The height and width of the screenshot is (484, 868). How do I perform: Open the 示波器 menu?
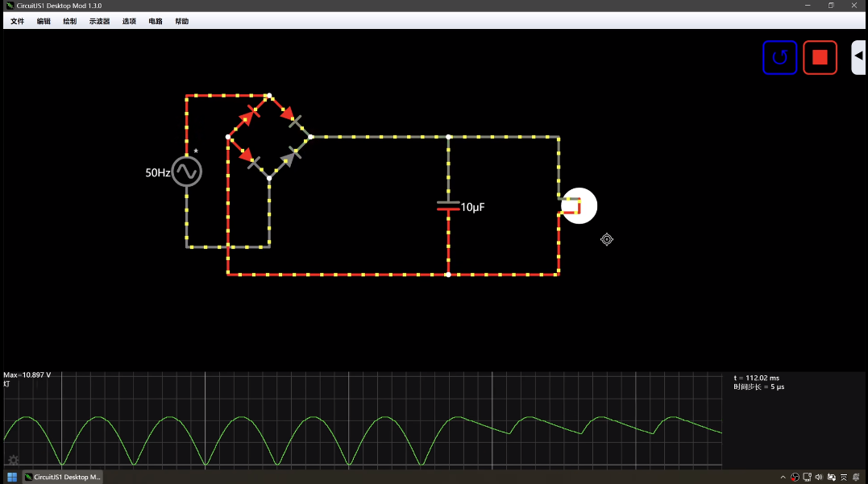tap(100, 21)
